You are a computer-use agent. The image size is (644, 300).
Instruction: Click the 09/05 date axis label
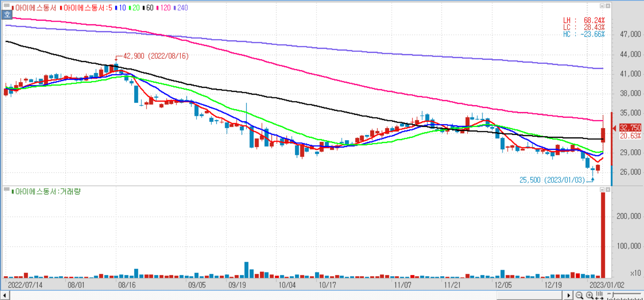point(197,285)
